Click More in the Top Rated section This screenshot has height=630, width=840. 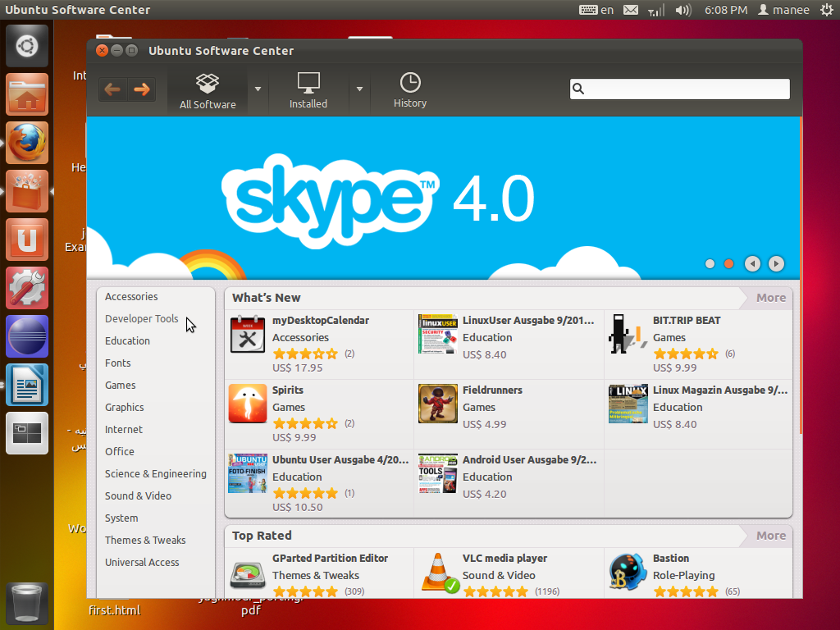(771, 536)
